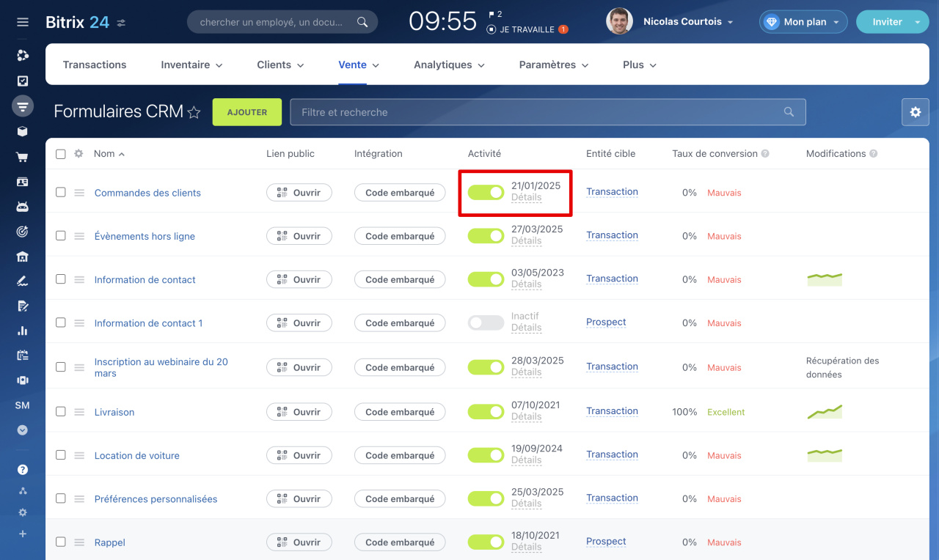This screenshot has height=560, width=939.
Task: Open the robot sidebar icon
Action: pyautogui.click(x=23, y=207)
